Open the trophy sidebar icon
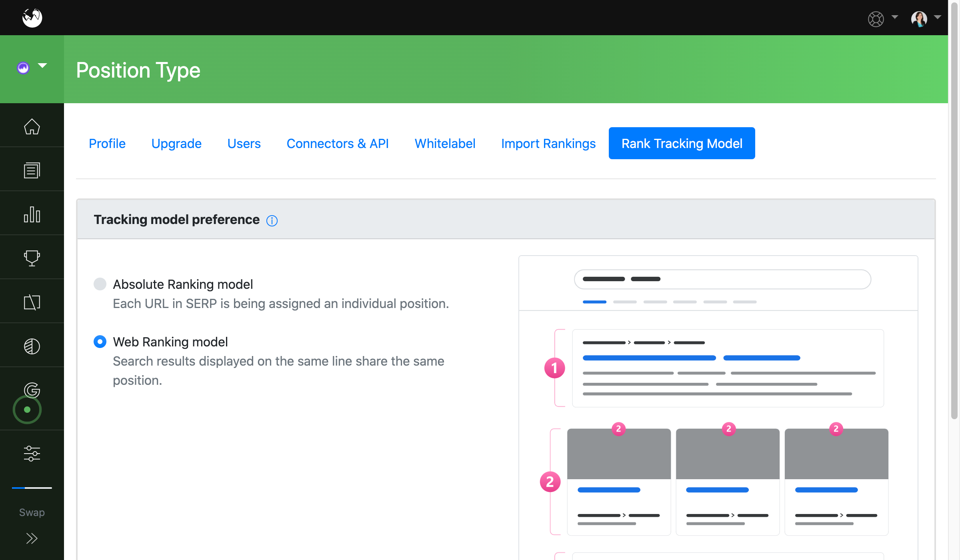This screenshot has height=560, width=960. tap(32, 258)
